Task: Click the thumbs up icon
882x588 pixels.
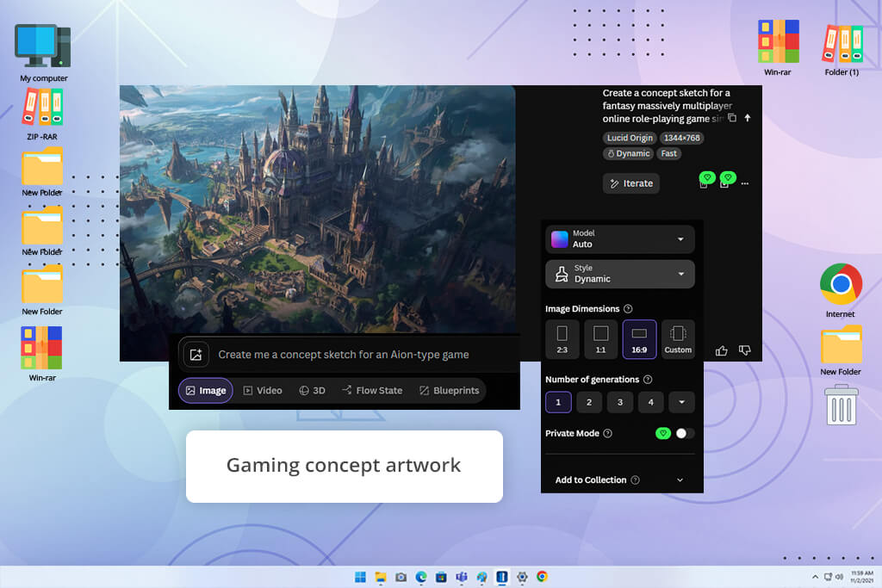Action: point(722,350)
